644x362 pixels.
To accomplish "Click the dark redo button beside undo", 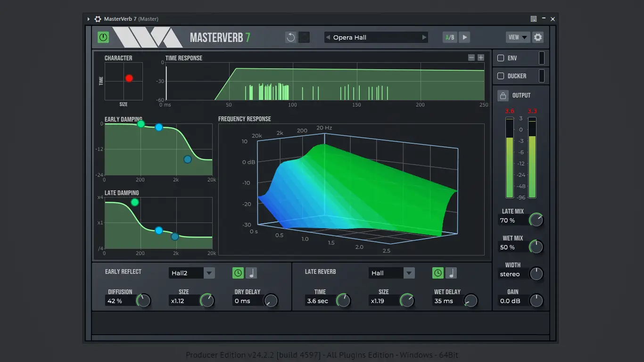I will 304,37.
